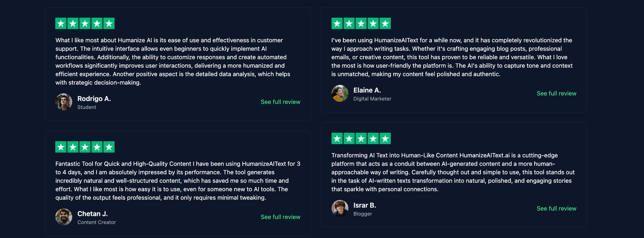Open Elaine A.'s full review
644x238 pixels.
(556, 93)
